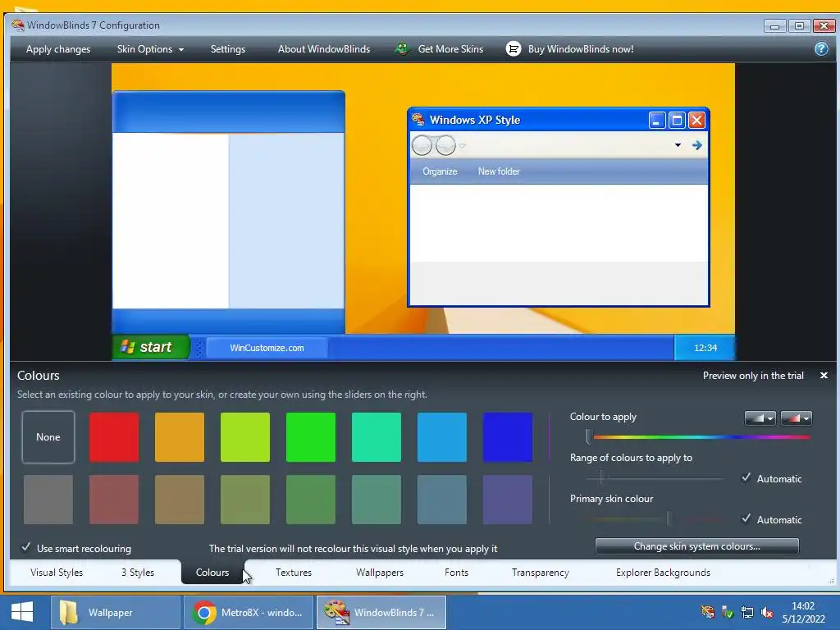
Task: Open the Settings menu item
Action: tap(228, 49)
